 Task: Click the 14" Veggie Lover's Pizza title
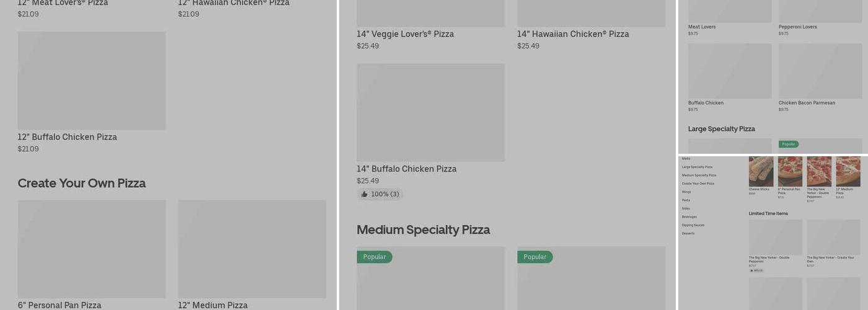[405, 34]
